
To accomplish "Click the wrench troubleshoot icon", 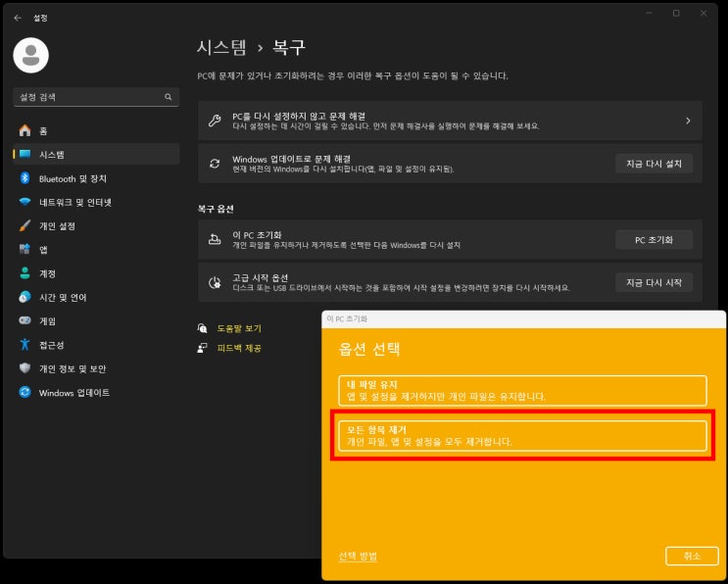I will (215, 121).
